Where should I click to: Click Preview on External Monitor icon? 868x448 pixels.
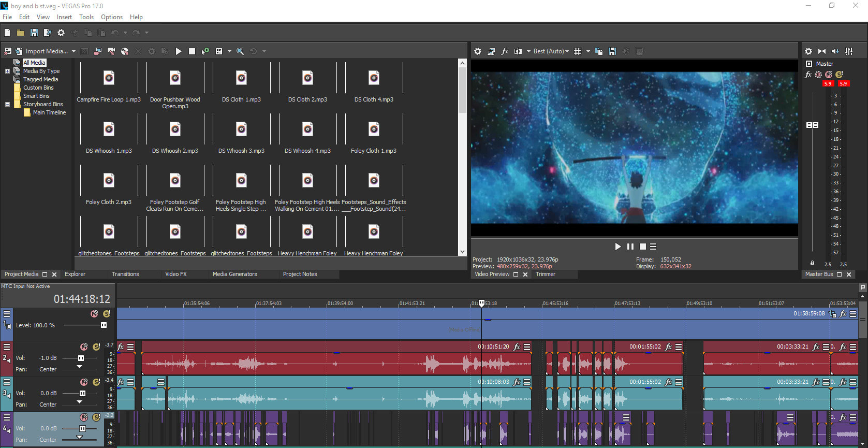491,51
